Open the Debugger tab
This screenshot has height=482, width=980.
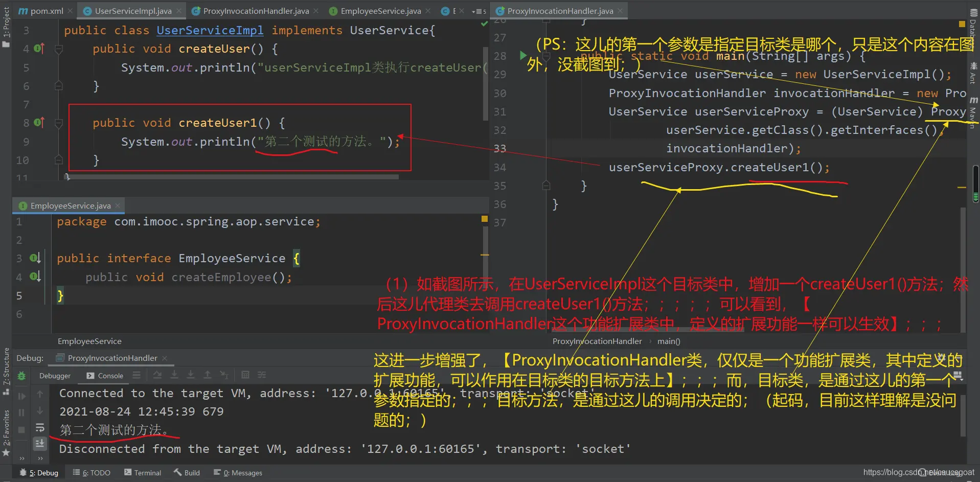[55, 376]
